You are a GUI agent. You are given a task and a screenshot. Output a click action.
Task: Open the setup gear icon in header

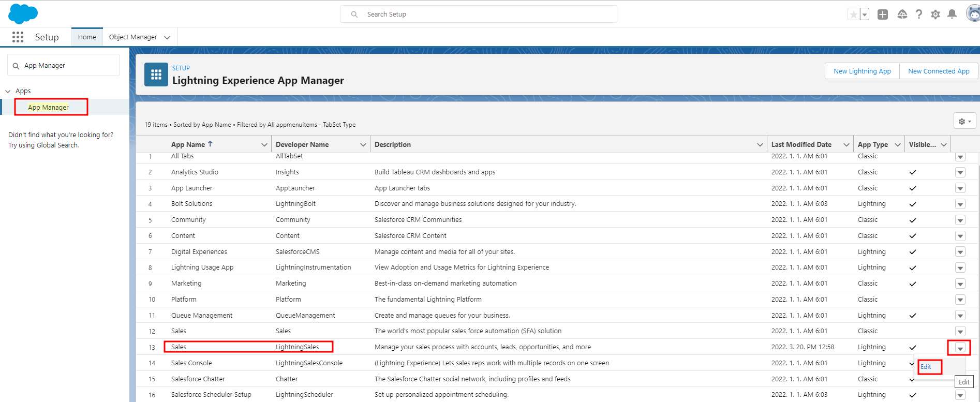tap(935, 14)
